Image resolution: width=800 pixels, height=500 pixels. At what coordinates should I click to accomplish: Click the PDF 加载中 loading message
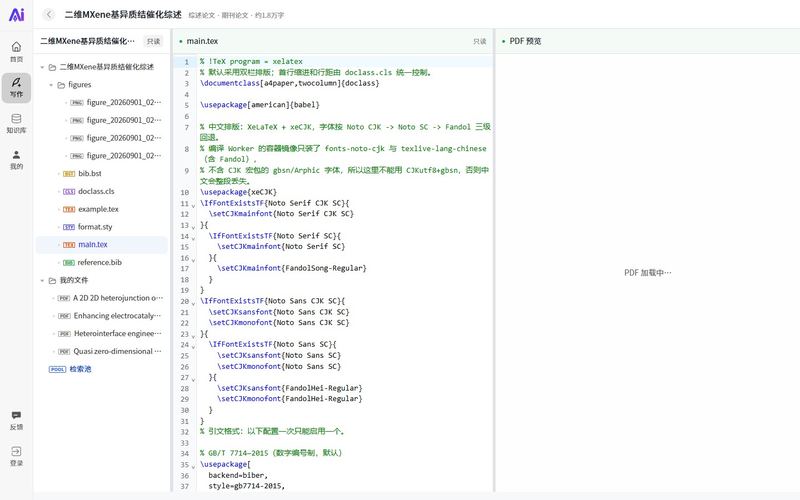tap(647, 273)
